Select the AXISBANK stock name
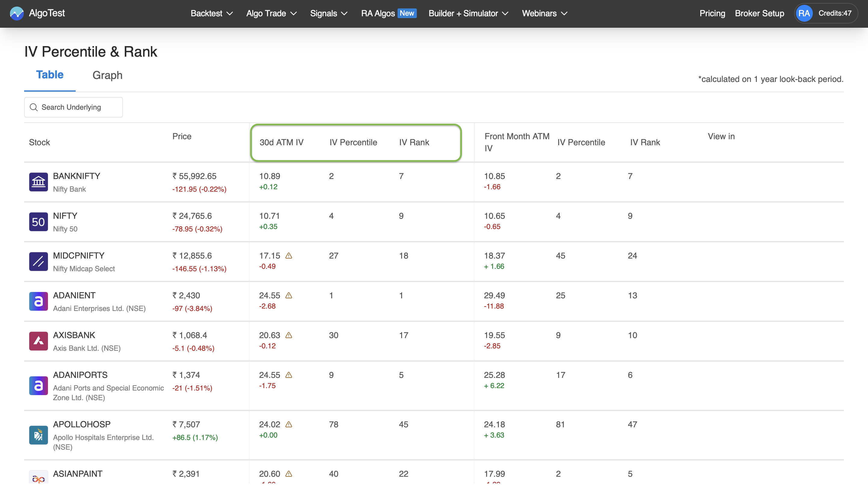 [74, 335]
